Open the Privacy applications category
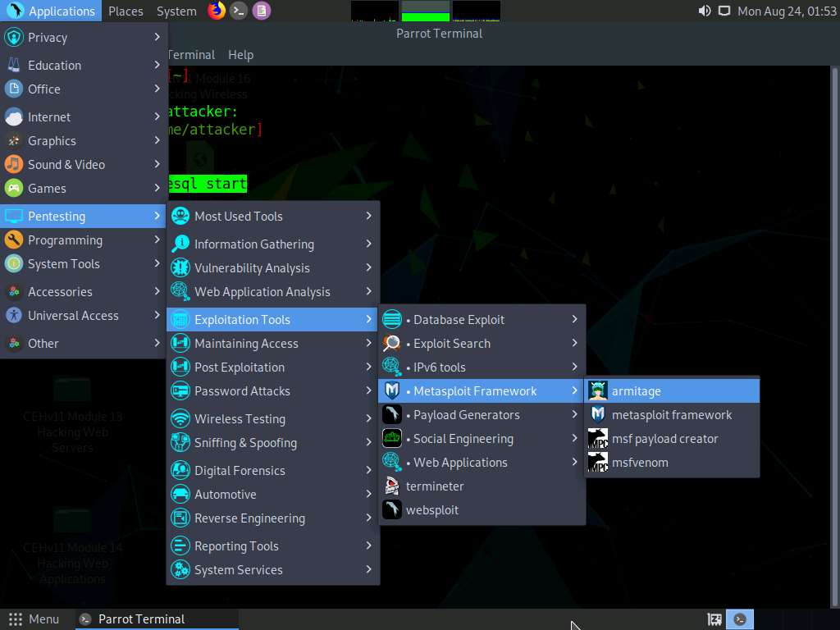This screenshot has height=630, width=840. 84,38
